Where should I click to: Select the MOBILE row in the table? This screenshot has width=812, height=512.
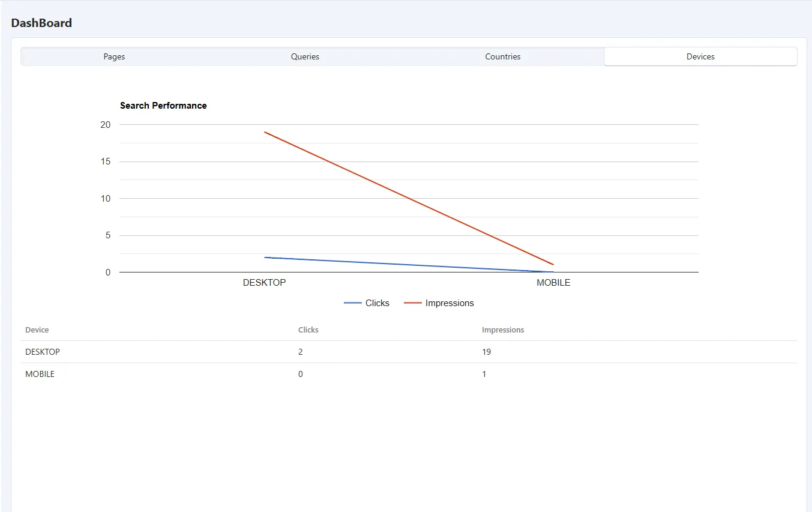click(409, 374)
